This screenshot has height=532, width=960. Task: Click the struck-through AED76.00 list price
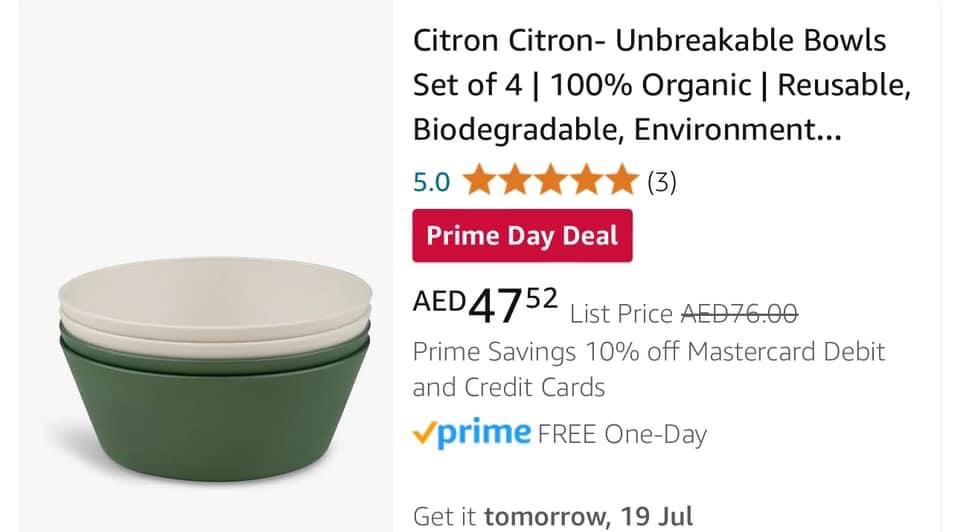pos(740,314)
